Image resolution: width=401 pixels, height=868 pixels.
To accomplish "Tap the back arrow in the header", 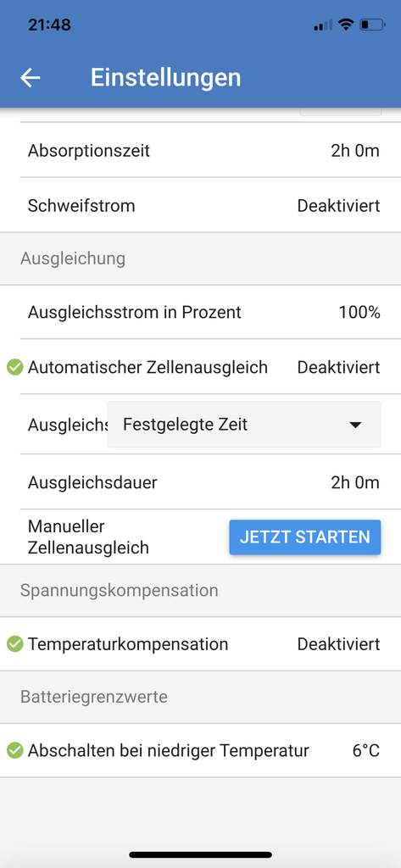I will [x=31, y=77].
